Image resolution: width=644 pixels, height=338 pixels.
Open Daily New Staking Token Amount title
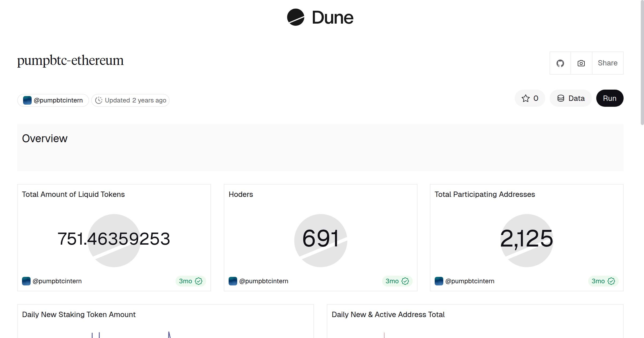click(x=79, y=314)
